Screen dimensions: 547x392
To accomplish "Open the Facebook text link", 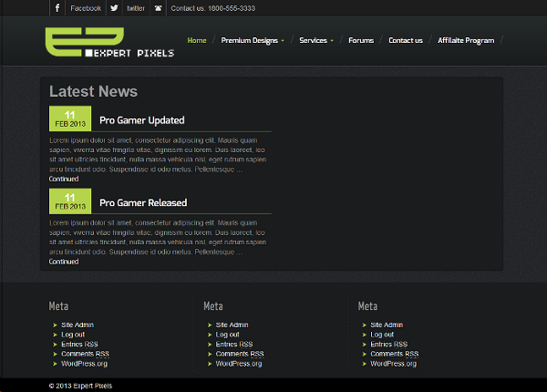I will pos(86,8).
